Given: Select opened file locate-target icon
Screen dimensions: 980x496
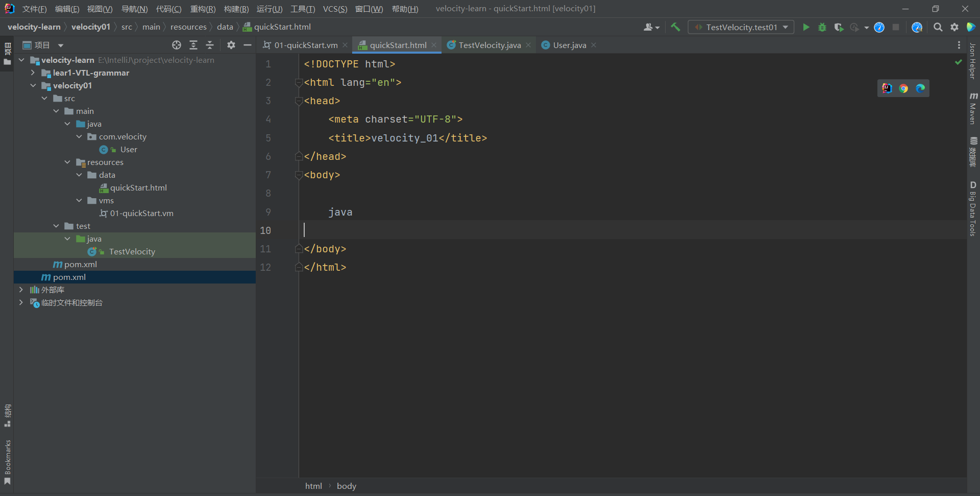Looking at the screenshot, I should [x=177, y=45].
